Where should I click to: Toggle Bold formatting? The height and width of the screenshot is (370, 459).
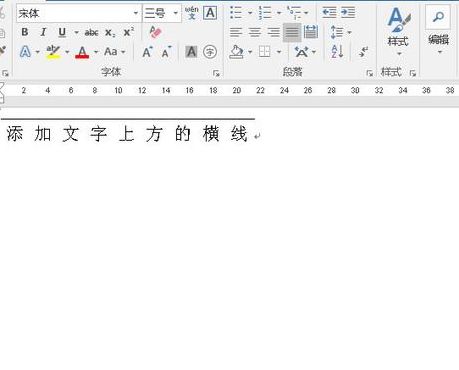pos(24,32)
